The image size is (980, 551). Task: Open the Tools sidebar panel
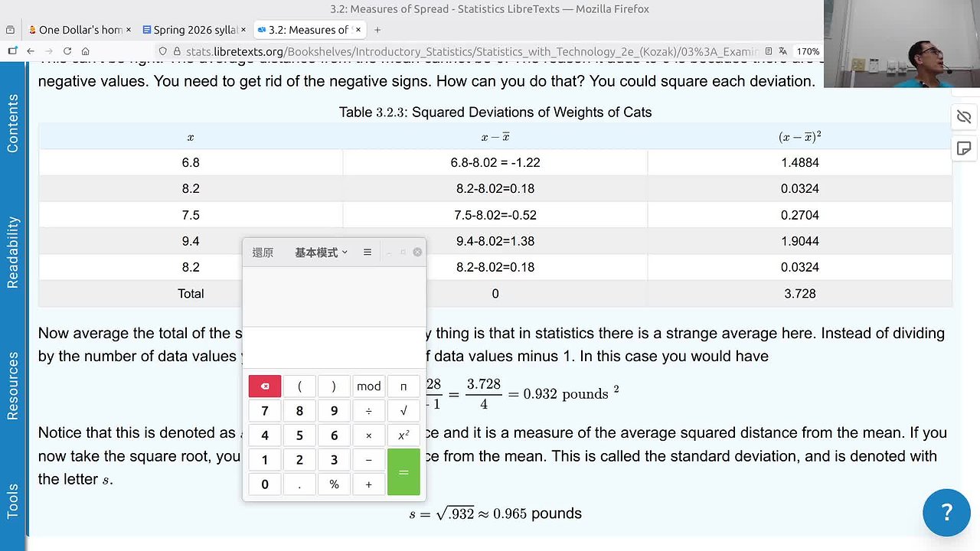point(13,501)
